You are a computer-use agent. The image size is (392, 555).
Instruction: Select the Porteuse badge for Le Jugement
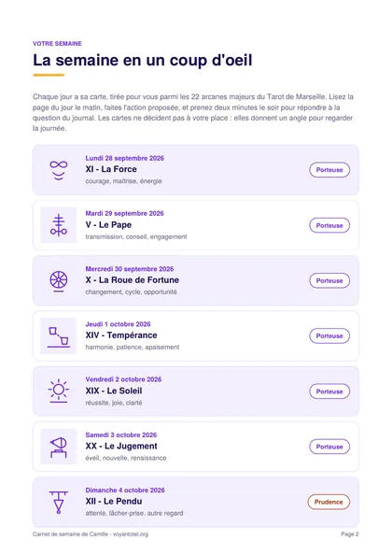[329, 447]
